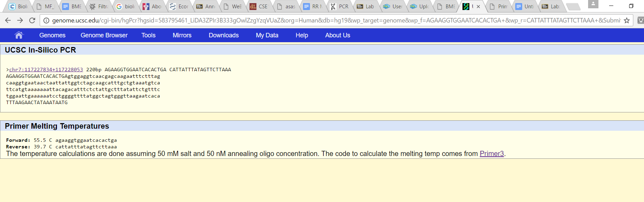Bookmark this page with the star
Image resolution: width=644 pixels, height=202 pixels.
627,20
